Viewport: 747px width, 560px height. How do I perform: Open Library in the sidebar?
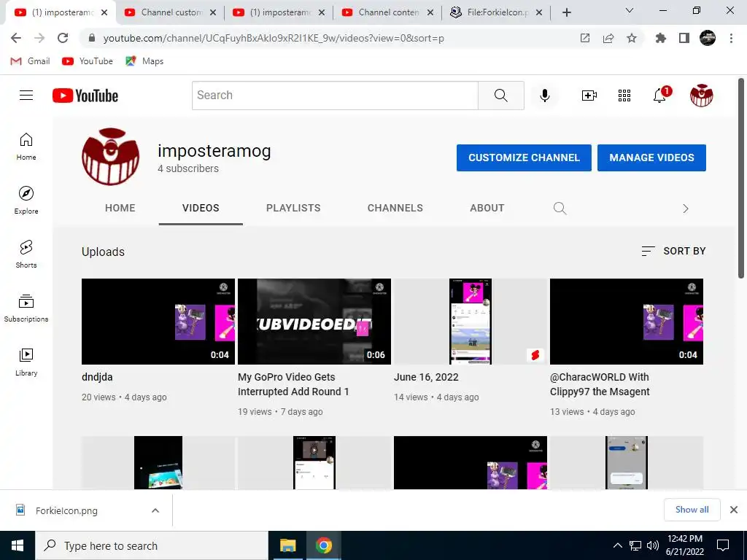point(26,362)
